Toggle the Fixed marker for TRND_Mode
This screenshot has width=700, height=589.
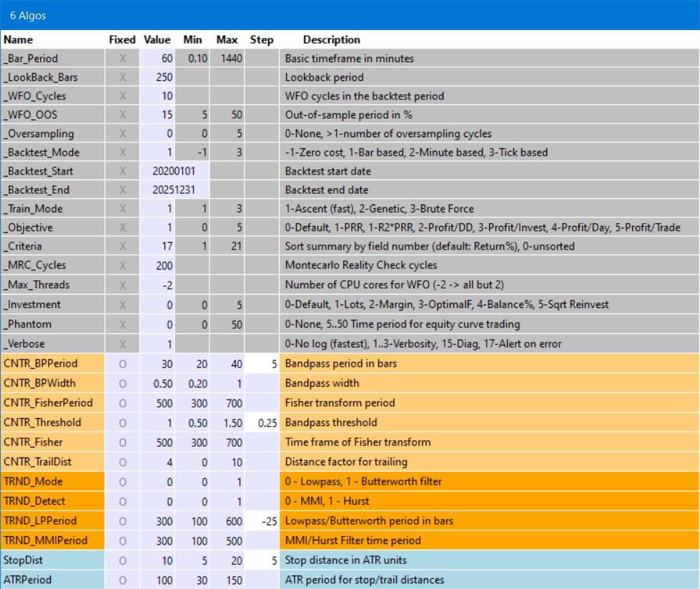(x=122, y=482)
